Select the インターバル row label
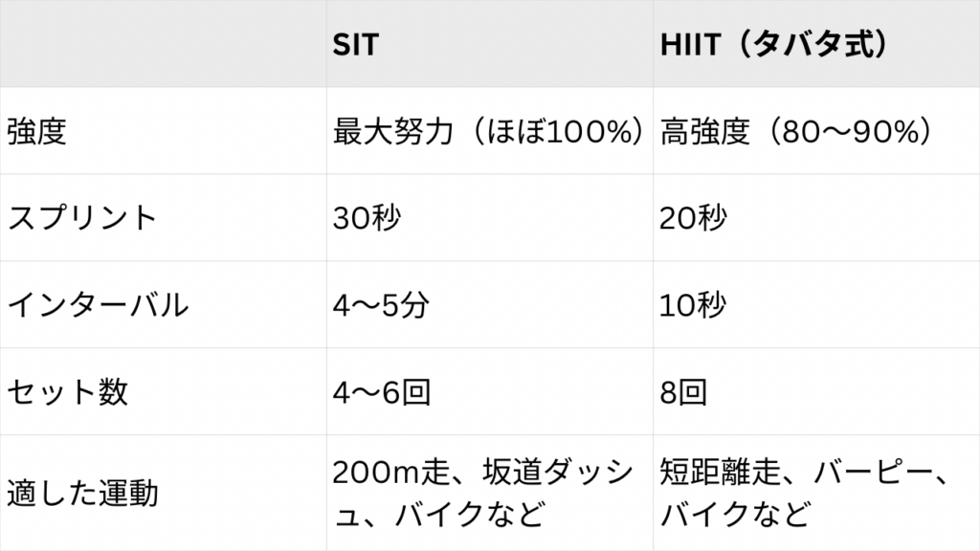The width and height of the screenshot is (980, 551). [x=97, y=305]
